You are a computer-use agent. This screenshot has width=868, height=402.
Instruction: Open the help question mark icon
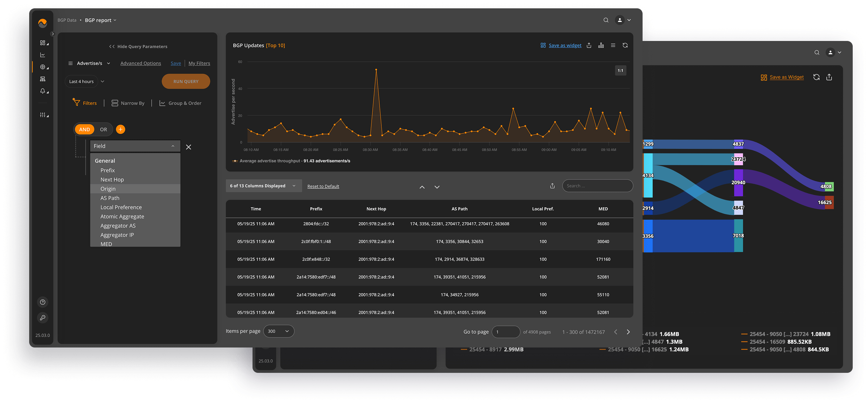coord(43,302)
